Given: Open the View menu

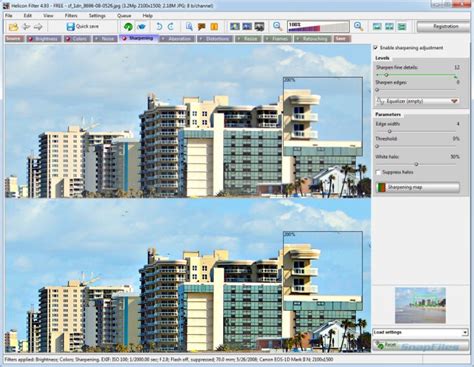Looking at the screenshot, I should coord(48,16).
